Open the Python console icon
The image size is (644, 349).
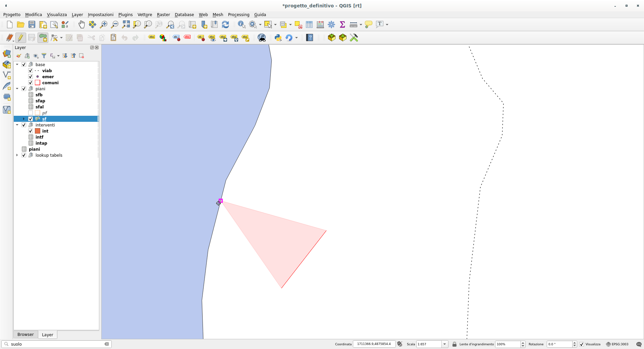pyautogui.click(x=278, y=38)
